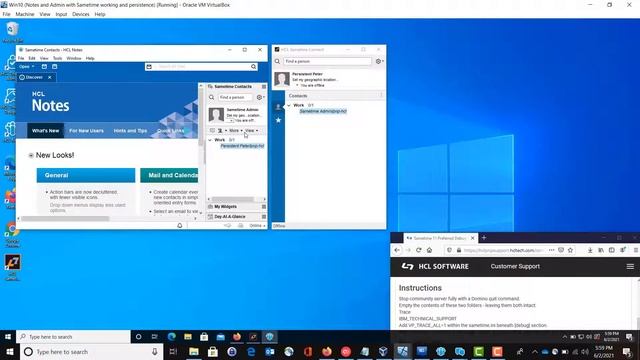Click the Find a person field in Notes sidebar
Image resolution: width=640 pixels, height=360 pixels.
(x=235, y=98)
